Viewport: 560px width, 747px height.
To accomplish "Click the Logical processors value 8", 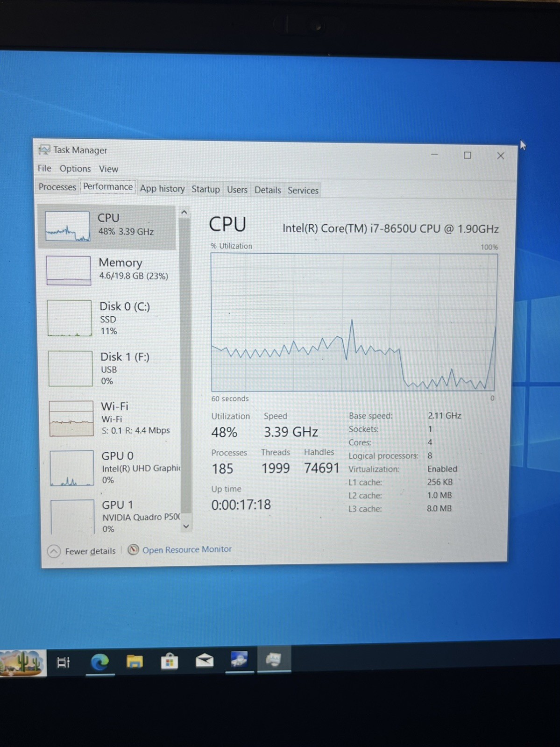I will [x=430, y=455].
